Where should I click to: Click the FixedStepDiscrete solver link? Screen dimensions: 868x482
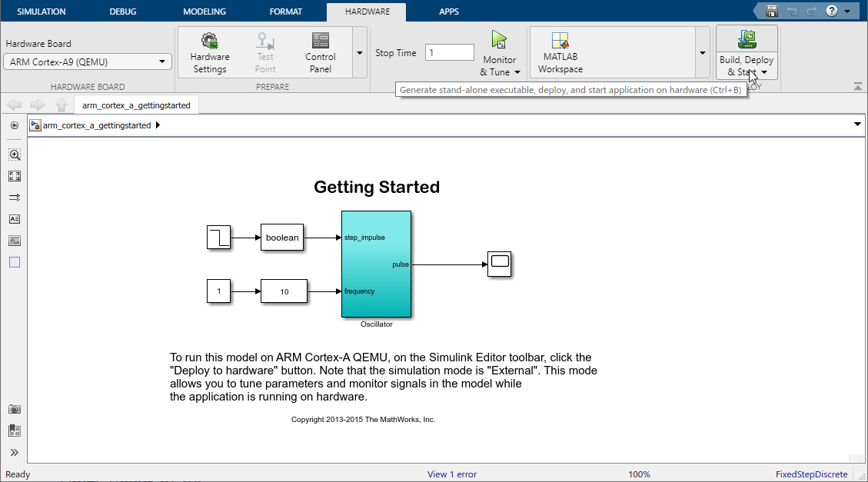pyautogui.click(x=811, y=474)
